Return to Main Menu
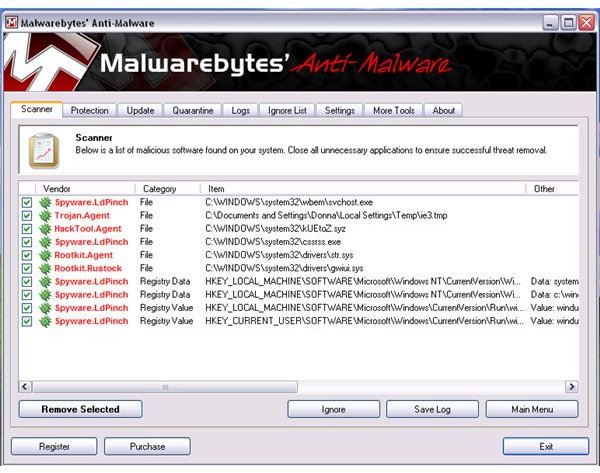Viewport: 600px width, 473px height. coord(532,409)
